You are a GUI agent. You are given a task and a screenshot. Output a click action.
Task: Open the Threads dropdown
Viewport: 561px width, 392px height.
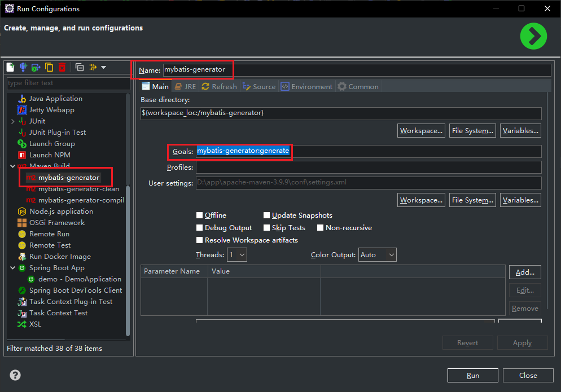(236, 255)
